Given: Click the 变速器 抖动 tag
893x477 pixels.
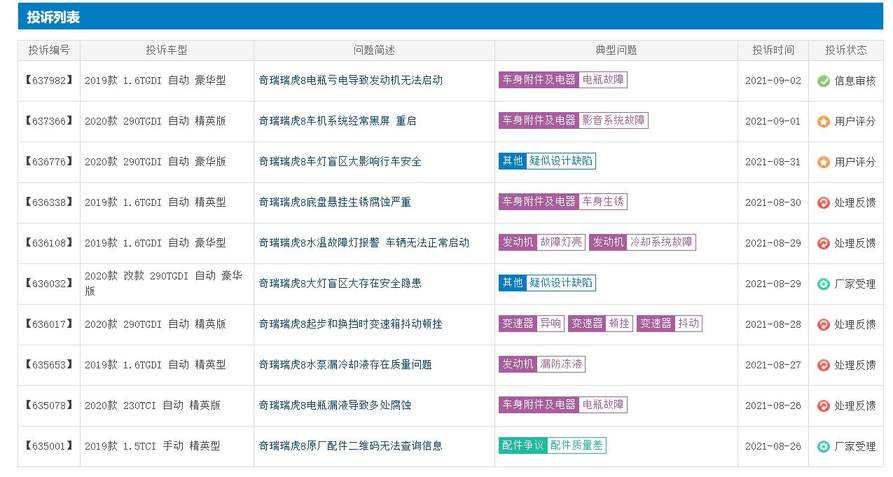Looking at the screenshot, I should [x=669, y=323].
